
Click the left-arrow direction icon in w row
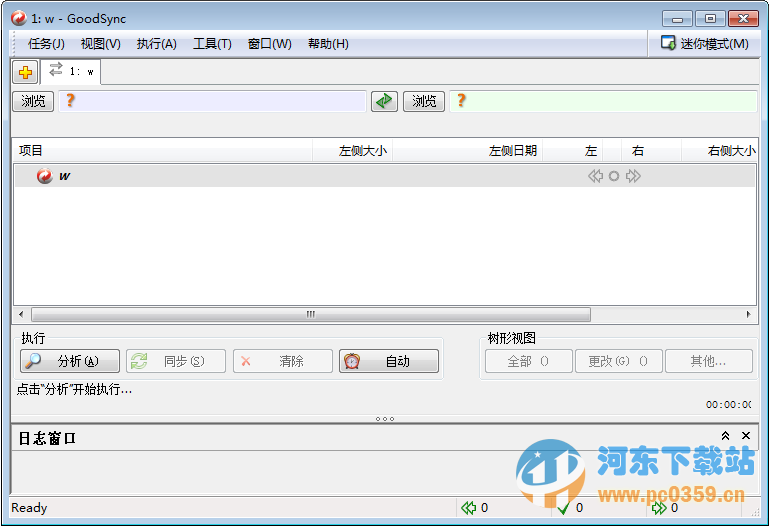[596, 176]
